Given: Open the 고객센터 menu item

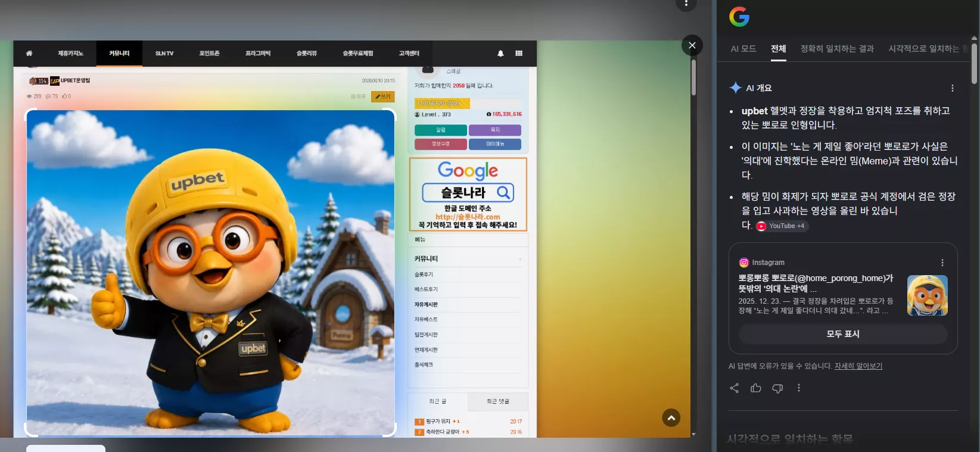Looking at the screenshot, I should pos(409,54).
